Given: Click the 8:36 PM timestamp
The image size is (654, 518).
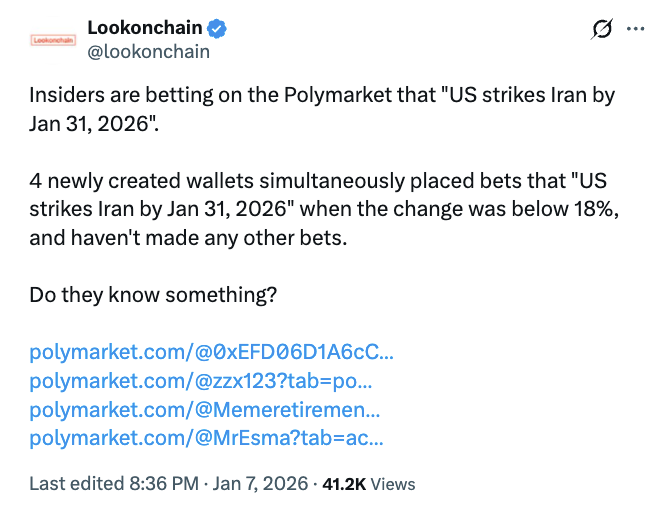Looking at the screenshot, I should 162,484.
